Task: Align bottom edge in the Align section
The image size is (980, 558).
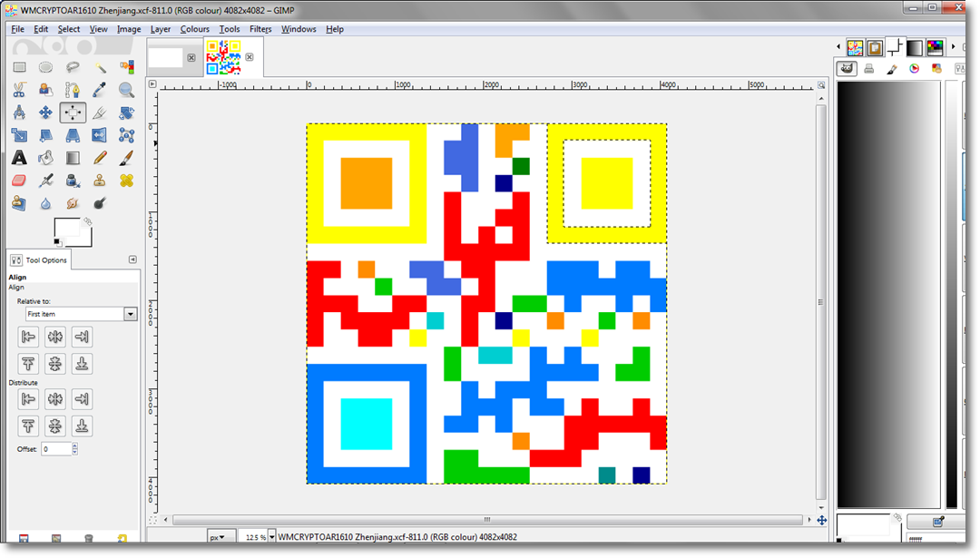Action: pos(82,364)
